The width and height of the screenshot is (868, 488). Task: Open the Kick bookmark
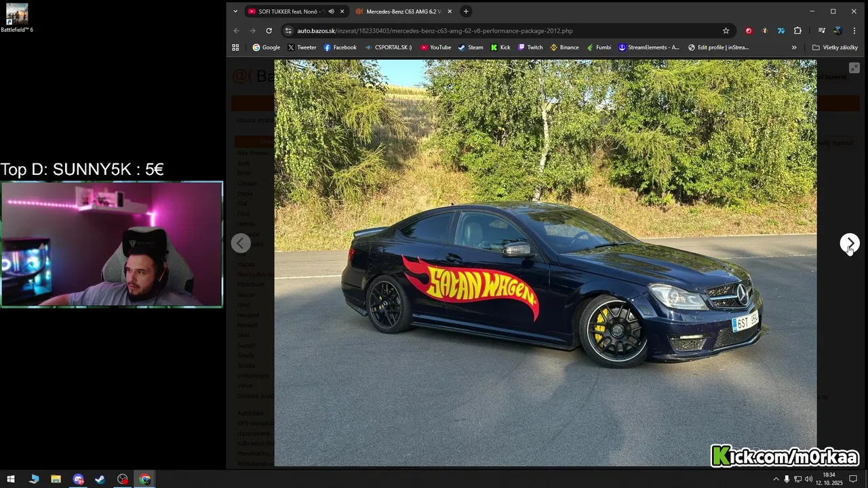point(500,47)
